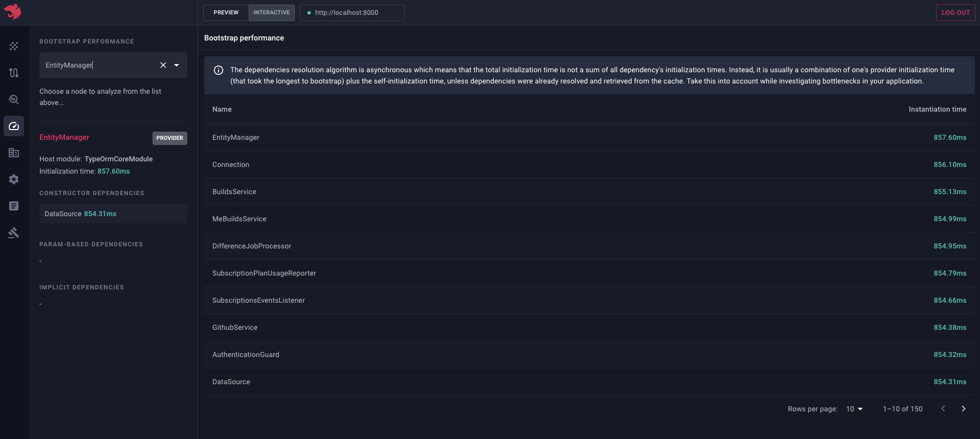Image resolution: width=980 pixels, height=439 pixels.
Task: Expand the node selection dropdown arrow
Action: tap(177, 65)
